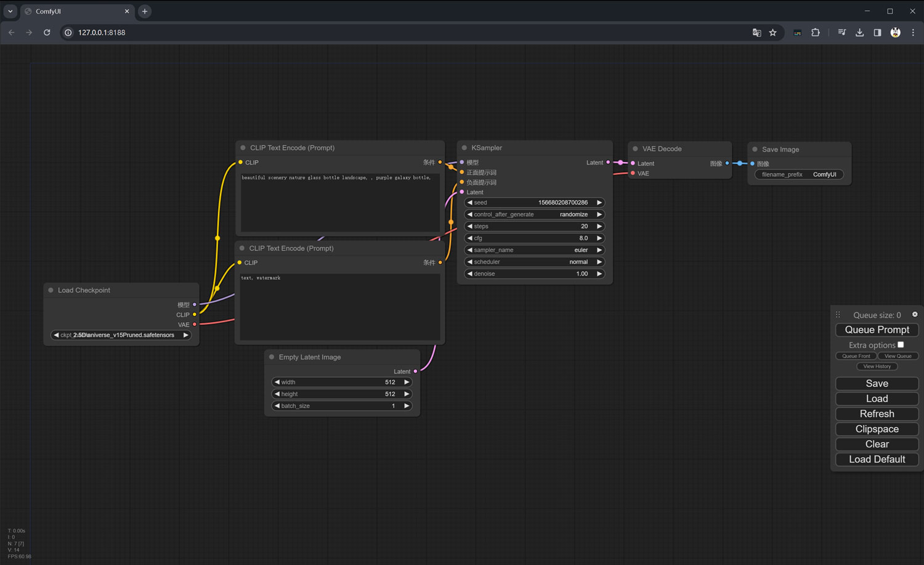This screenshot has height=565, width=924.
Task: Save the workflow with Save button
Action: (x=877, y=383)
